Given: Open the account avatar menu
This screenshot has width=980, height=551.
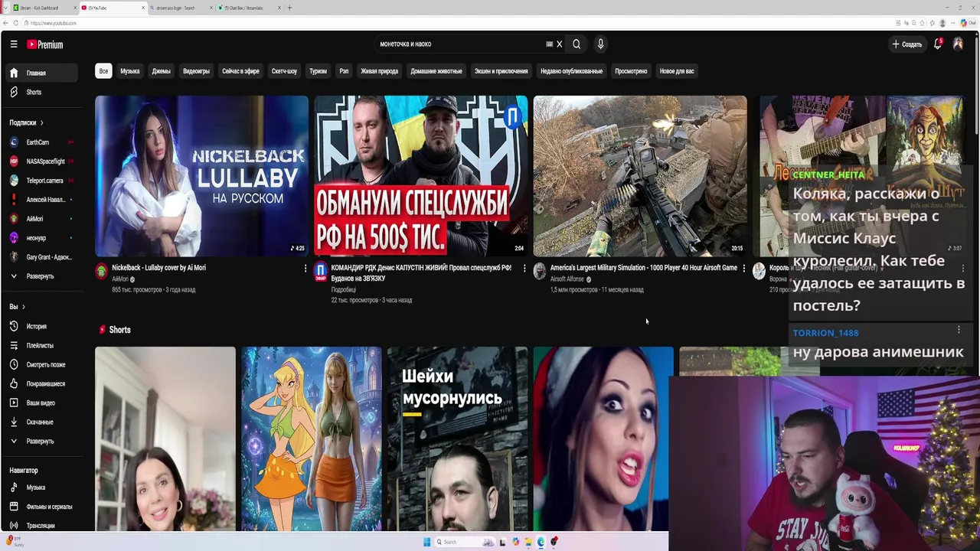Looking at the screenshot, I should tap(958, 44).
